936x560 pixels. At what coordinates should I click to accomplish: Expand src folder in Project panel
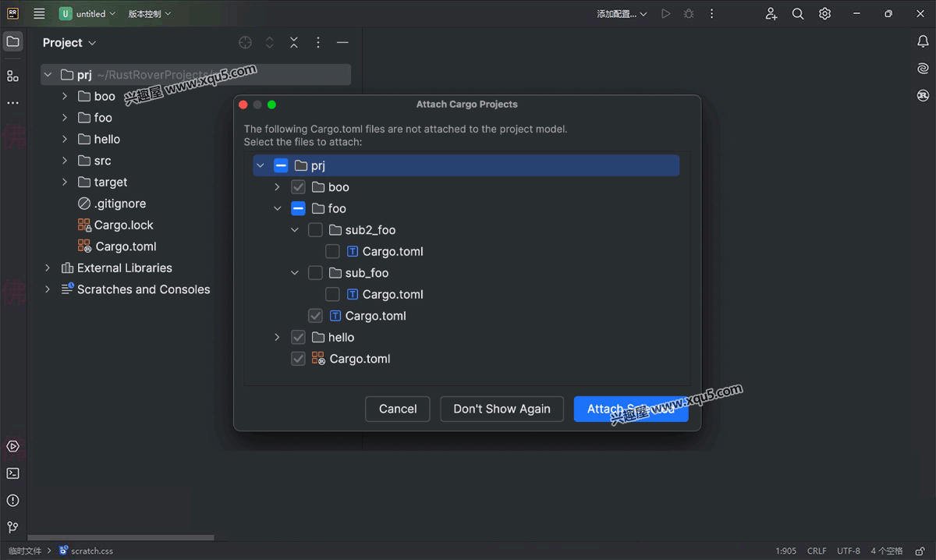[x=65, y=161]
